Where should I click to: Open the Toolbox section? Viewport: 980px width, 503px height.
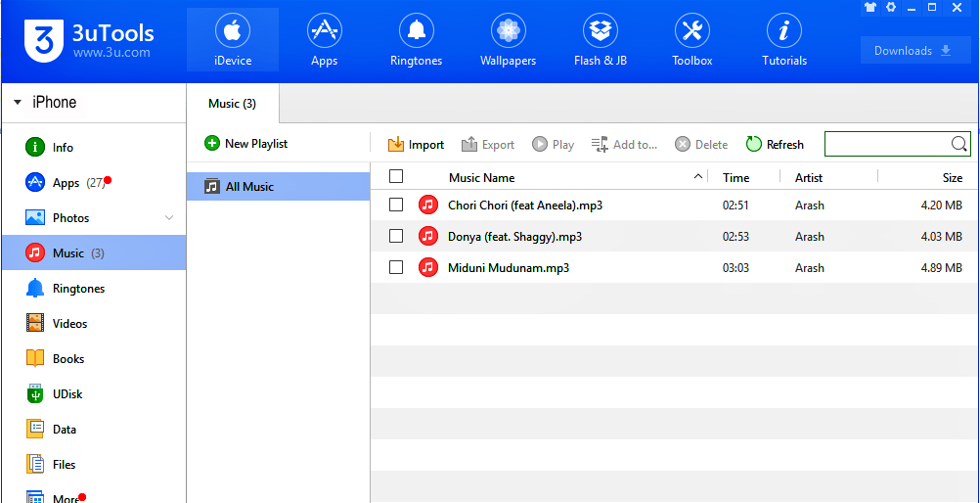pos(691,39)
